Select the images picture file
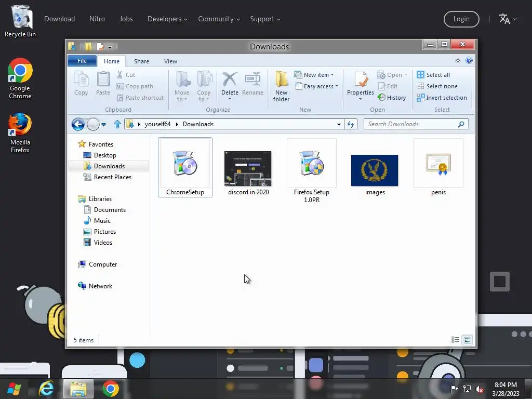 click(x=375, y=175)
